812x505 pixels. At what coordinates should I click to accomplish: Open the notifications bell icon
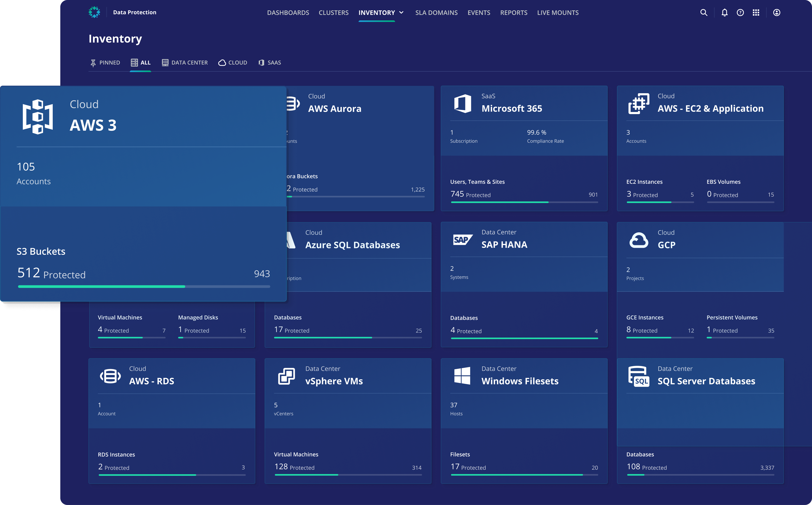click(x=724, y=13)
